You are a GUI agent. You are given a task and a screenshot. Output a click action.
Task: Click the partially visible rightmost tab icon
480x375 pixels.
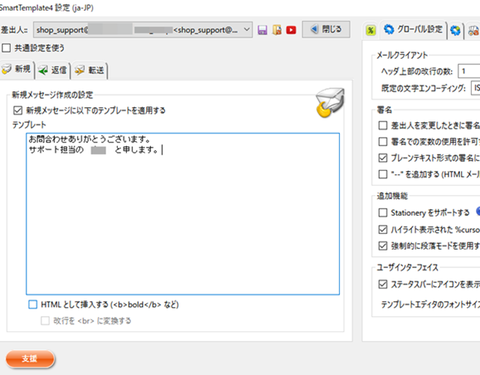coord(473,31)
